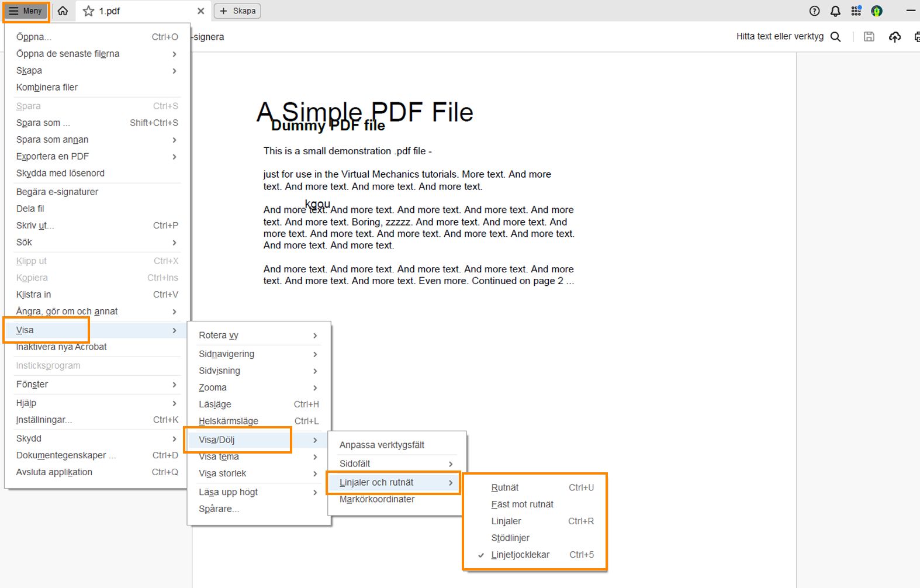Expand Spara som annan submenu
Screen dimensions: 920x588
pos(97,140)
